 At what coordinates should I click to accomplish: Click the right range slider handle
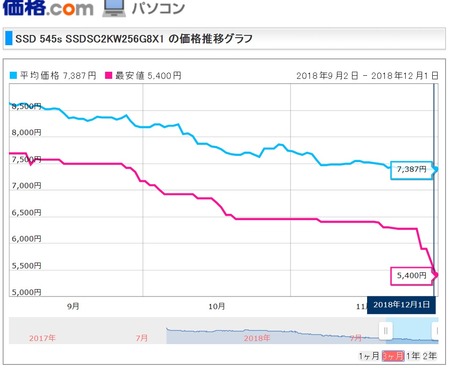click(436, 331)
